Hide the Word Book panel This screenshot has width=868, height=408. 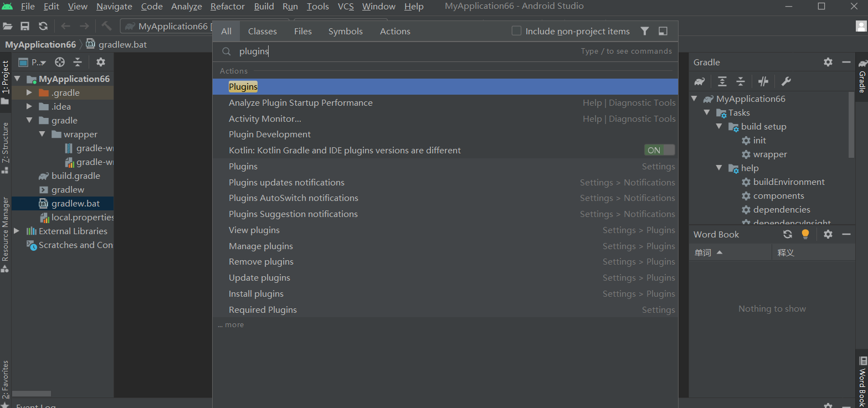click(846, 234)
